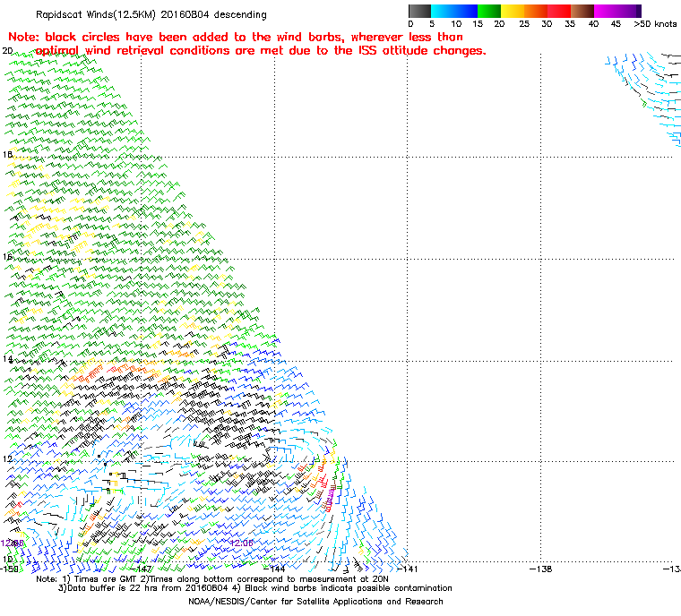Click the 'Data buffer is 22 hrs' footer line
The width and height of the screenshot is (681, 616).
[255, 588]
